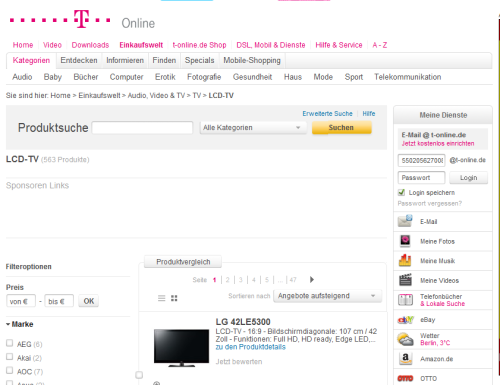The width and height of the screenshot is (500, 385).
Task: Open the Einkaufswelt menu item
Action: tap(141, 45)
